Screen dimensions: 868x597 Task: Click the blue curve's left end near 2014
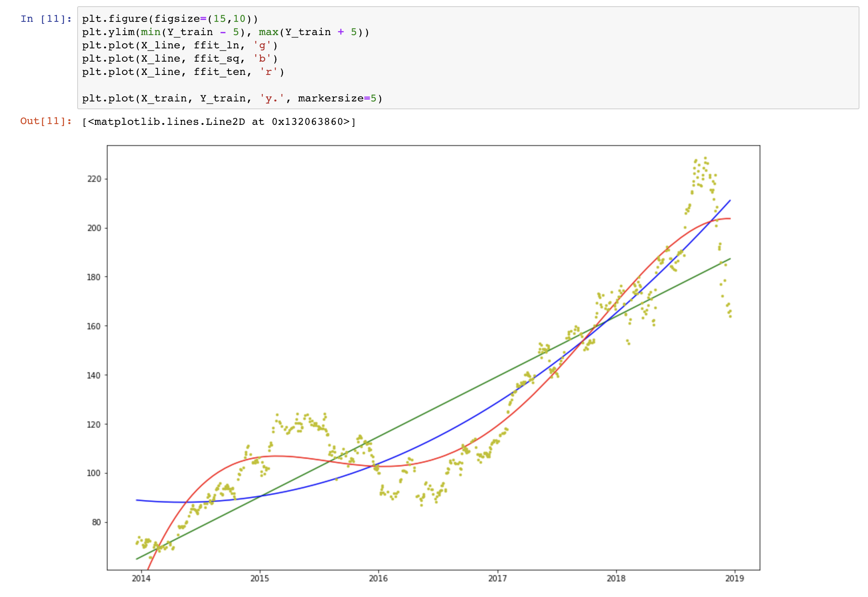137,500
